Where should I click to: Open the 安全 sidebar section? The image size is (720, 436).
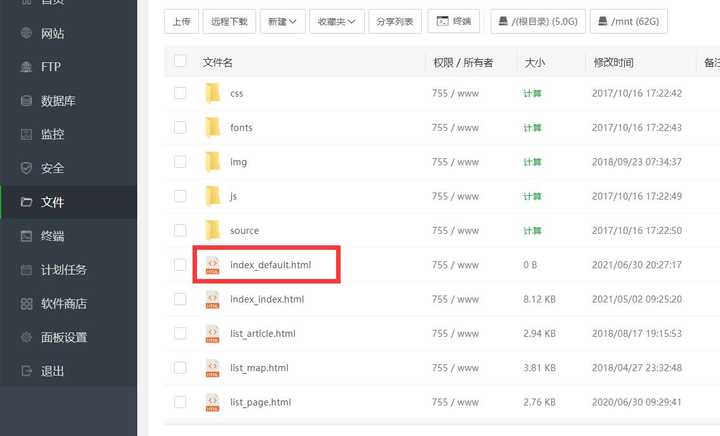tap(68, 168)
